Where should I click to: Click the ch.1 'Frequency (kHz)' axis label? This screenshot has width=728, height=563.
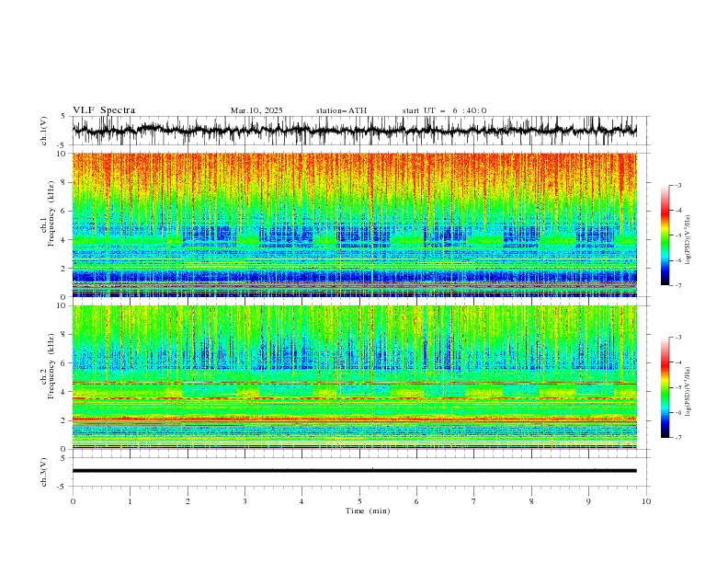(x=51, y=214)
